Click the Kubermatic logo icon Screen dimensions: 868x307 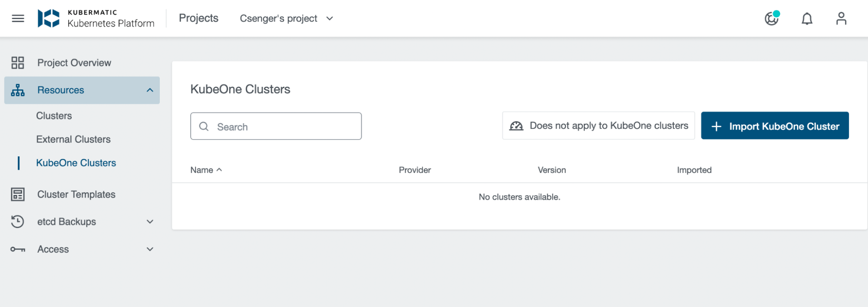click(49, 18)
